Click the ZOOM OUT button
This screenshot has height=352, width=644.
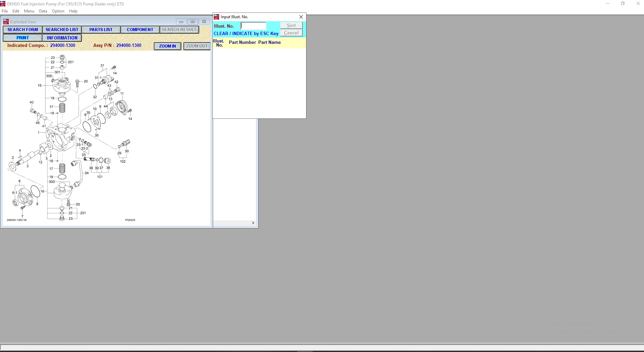click(x=197, y=46)
